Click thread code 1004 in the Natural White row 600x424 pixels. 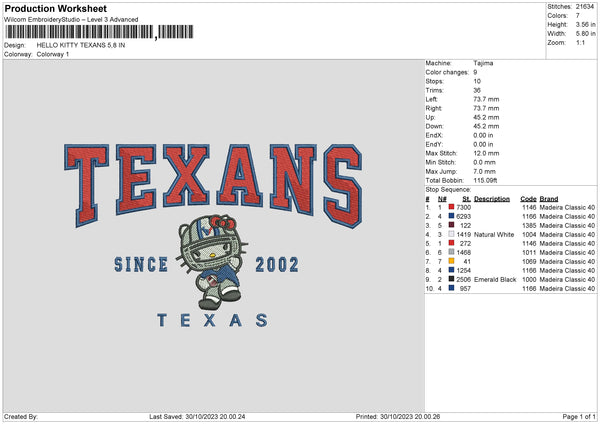click(529, 235)
